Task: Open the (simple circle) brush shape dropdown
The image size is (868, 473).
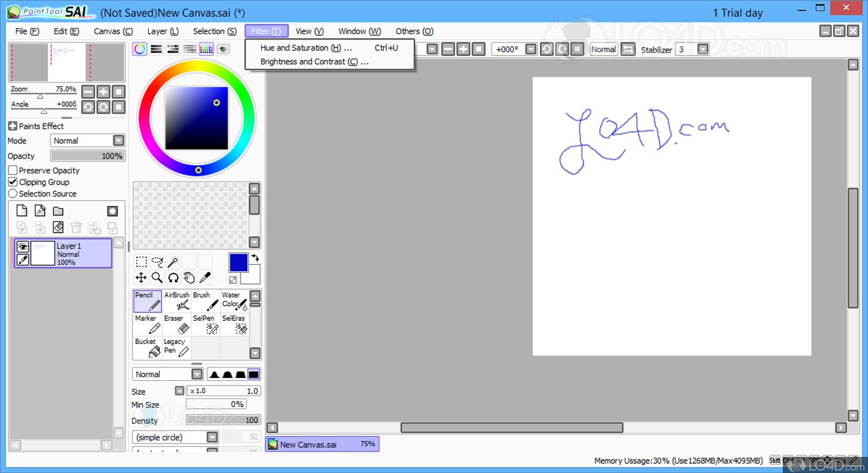Action: (212, 438)
